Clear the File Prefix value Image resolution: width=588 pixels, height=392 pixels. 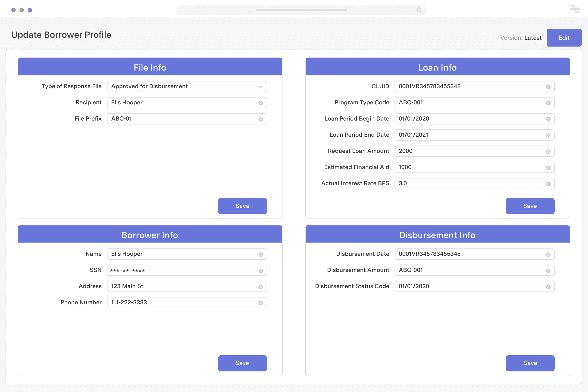261,119
